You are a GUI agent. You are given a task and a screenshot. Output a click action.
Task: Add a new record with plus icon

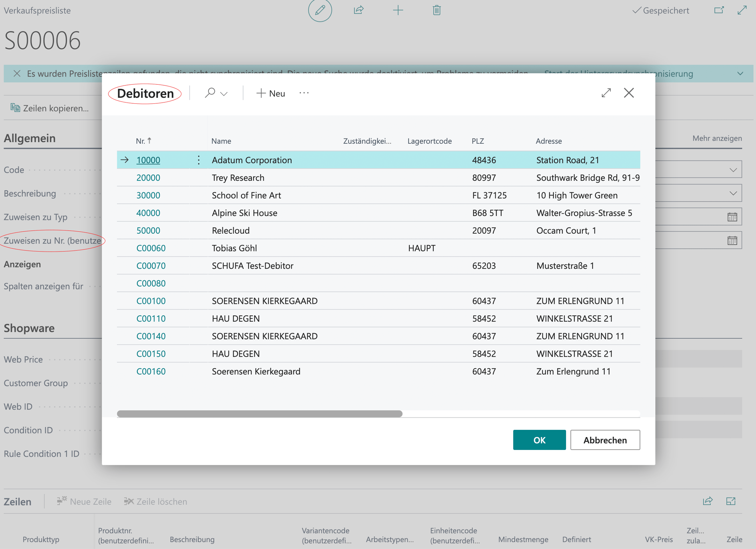[x=398, y=10]
